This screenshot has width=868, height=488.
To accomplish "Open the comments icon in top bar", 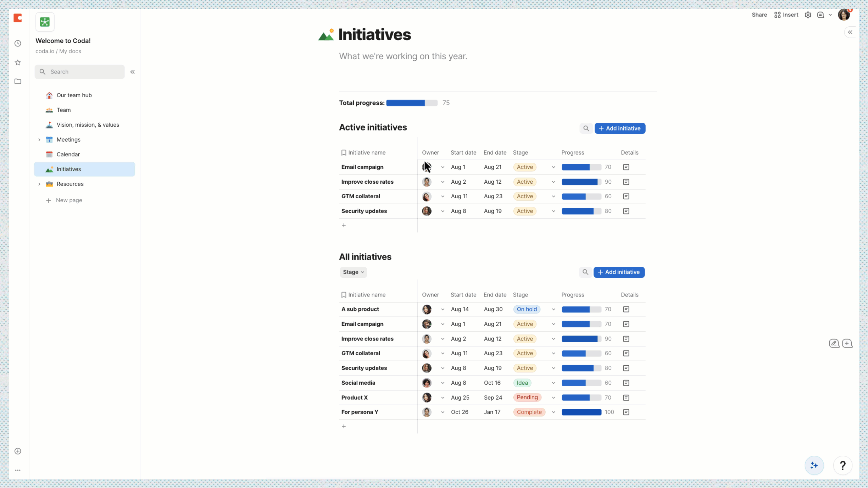I will [821, 15].
